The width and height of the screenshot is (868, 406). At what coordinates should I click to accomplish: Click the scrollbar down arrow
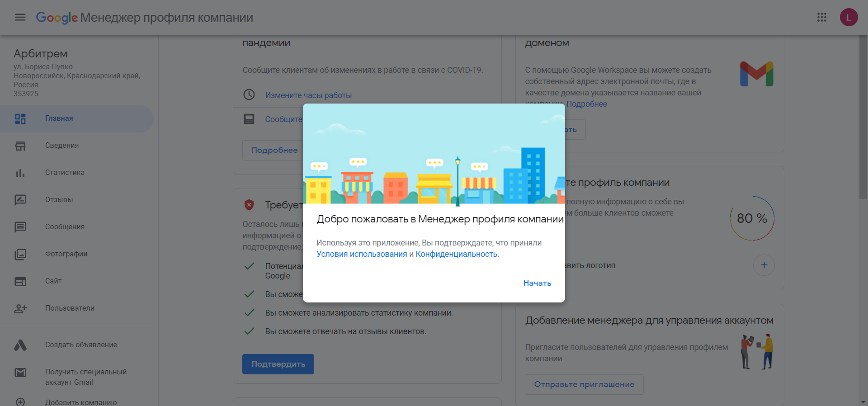863,402
